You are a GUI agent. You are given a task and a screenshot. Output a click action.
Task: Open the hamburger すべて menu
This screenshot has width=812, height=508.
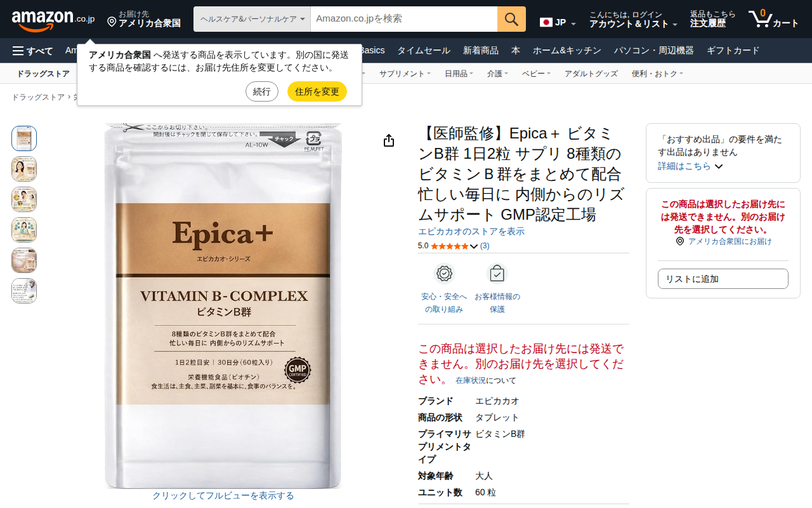click(33, 51)
